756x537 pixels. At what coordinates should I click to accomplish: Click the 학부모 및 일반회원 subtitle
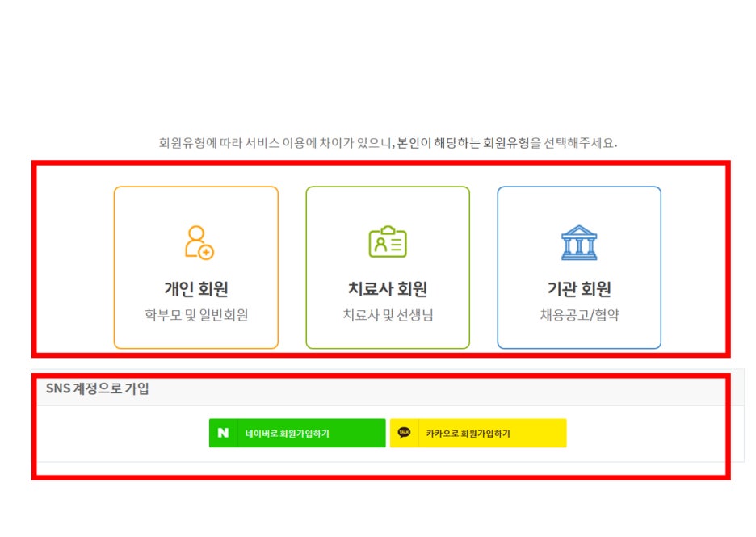[196, 315]
